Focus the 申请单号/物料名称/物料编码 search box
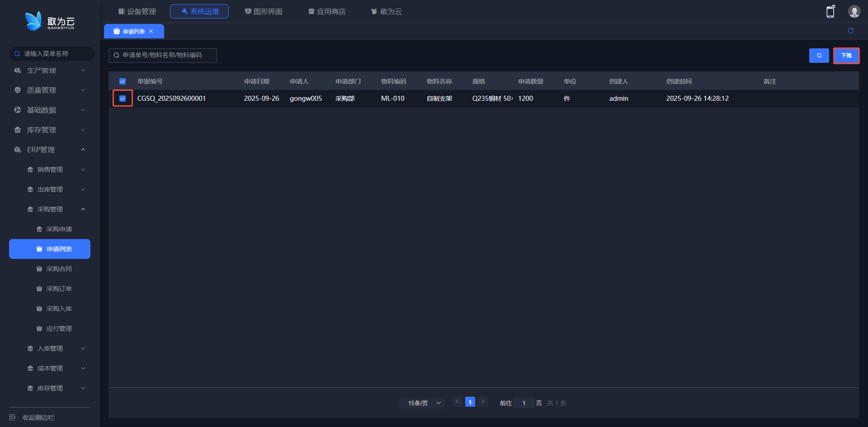This screenshot has width=868, height=427. [163, 55]
